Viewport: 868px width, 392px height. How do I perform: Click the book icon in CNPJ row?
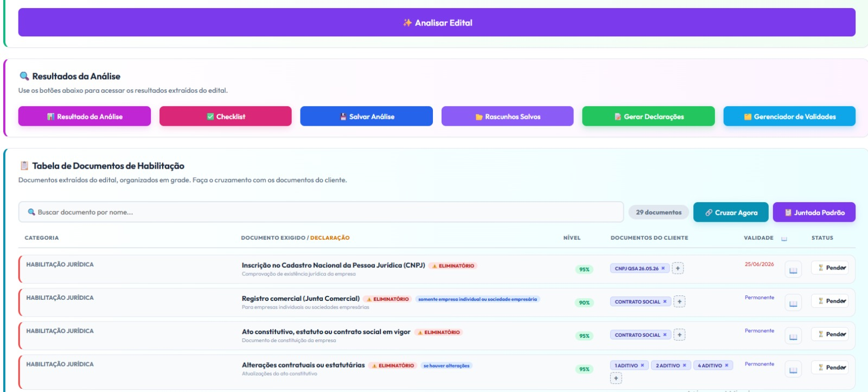coord(793,269)
